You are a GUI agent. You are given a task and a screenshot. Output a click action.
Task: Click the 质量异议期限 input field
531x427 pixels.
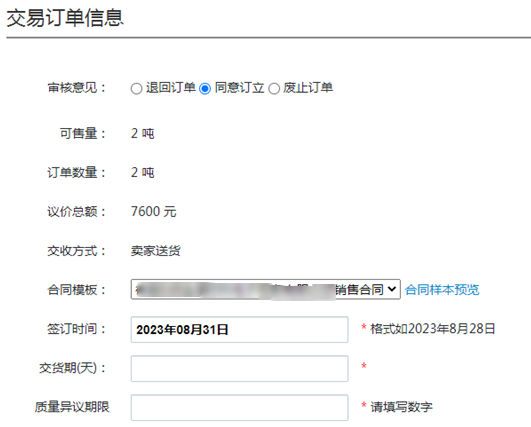239,407
